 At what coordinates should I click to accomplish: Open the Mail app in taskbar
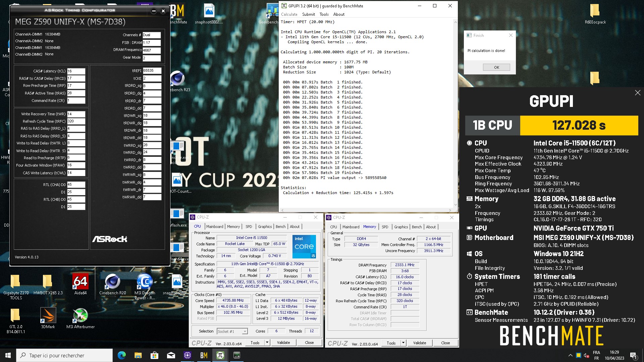(x=171, y=355)
